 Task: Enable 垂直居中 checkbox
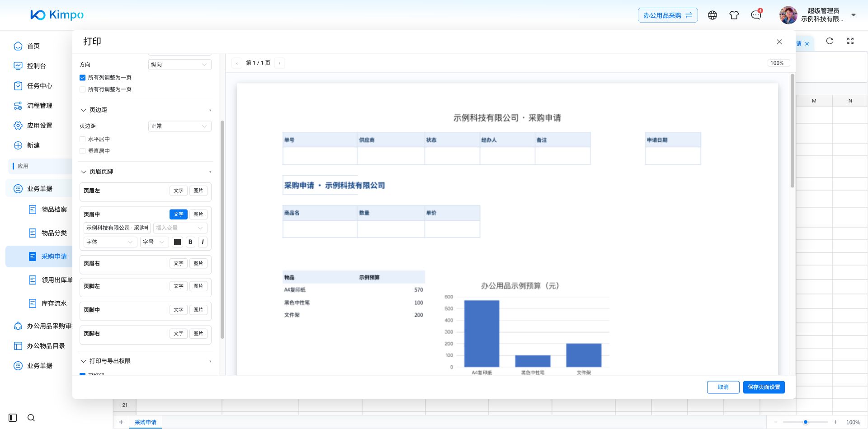click(82, 151)
